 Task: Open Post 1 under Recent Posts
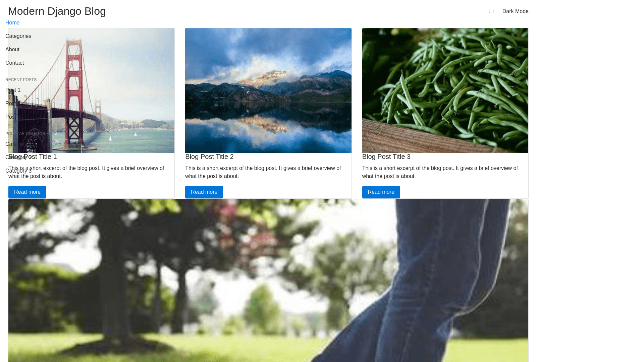point(13,90)
